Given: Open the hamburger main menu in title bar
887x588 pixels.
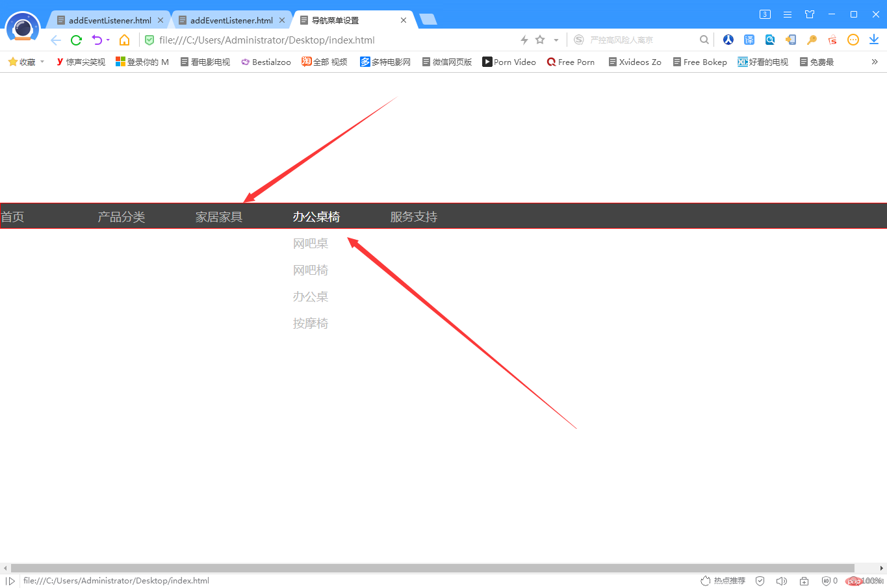Looking at the screenshot, I should pyautogui.click(x=788, y=14).
